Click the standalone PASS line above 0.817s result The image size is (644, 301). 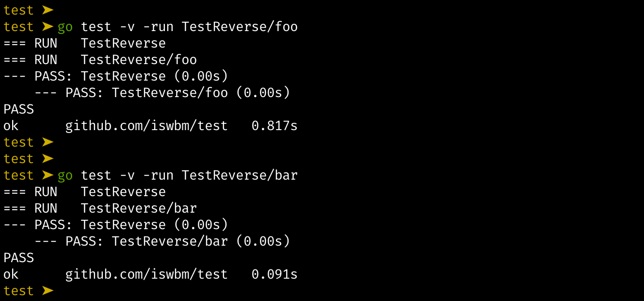18,109
